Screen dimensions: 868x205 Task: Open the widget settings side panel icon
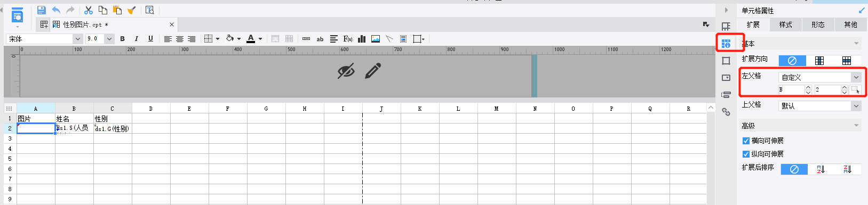pyautogui.click(x=726, y=78)
